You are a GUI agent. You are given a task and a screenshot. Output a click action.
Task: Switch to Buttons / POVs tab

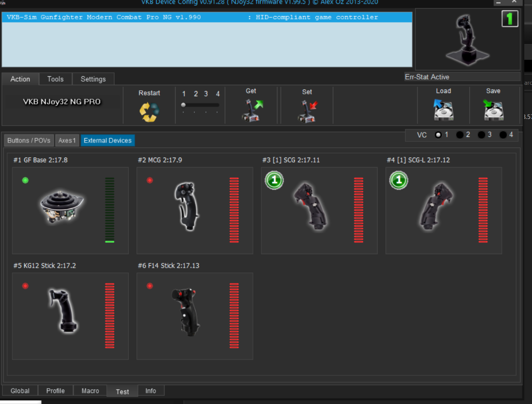click(x=29, y=140)
